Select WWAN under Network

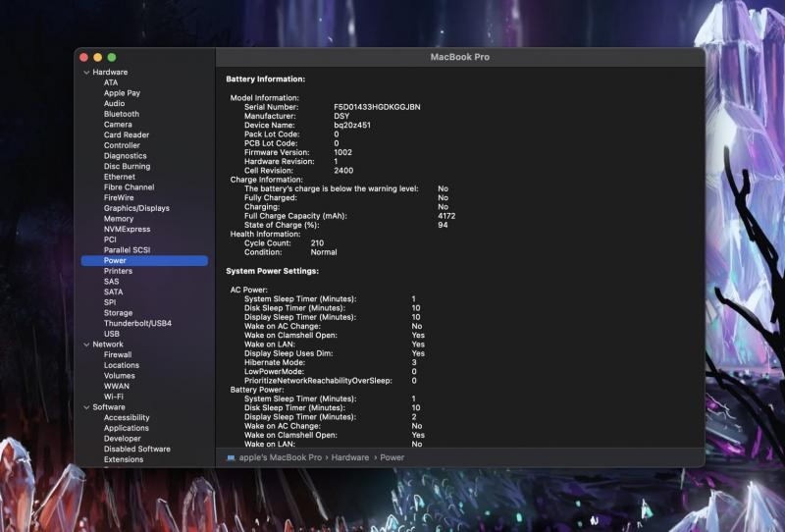pos(116,387)
